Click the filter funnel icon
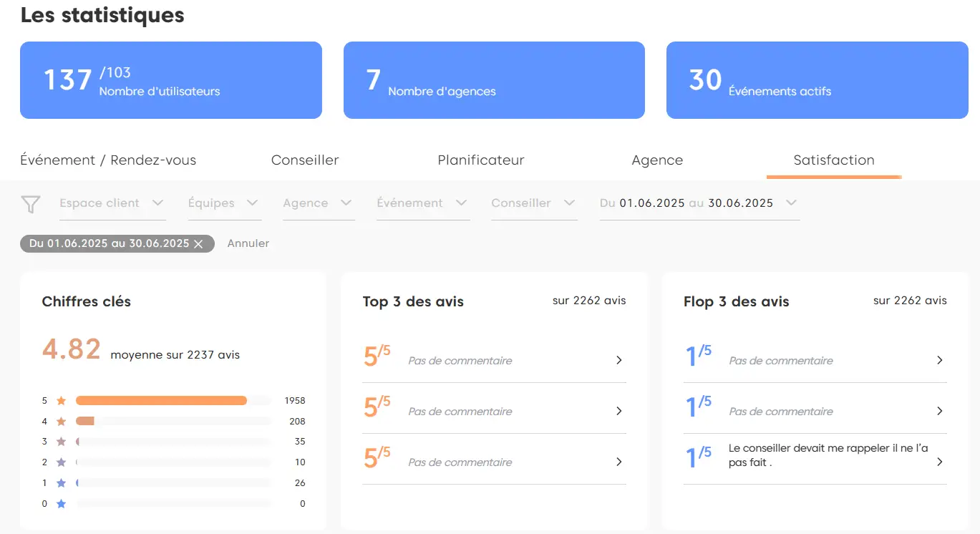 [30, 205]
